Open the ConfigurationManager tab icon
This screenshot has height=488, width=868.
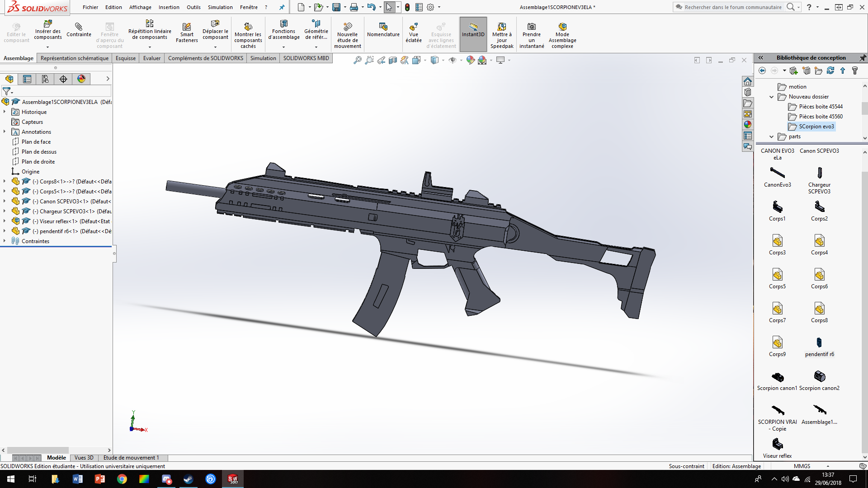[x=45, y=79]
